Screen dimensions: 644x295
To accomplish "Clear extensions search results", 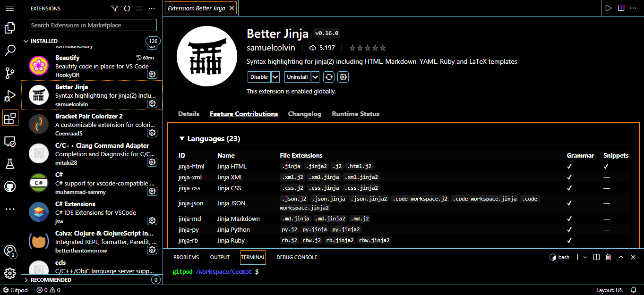I will 139,8.
